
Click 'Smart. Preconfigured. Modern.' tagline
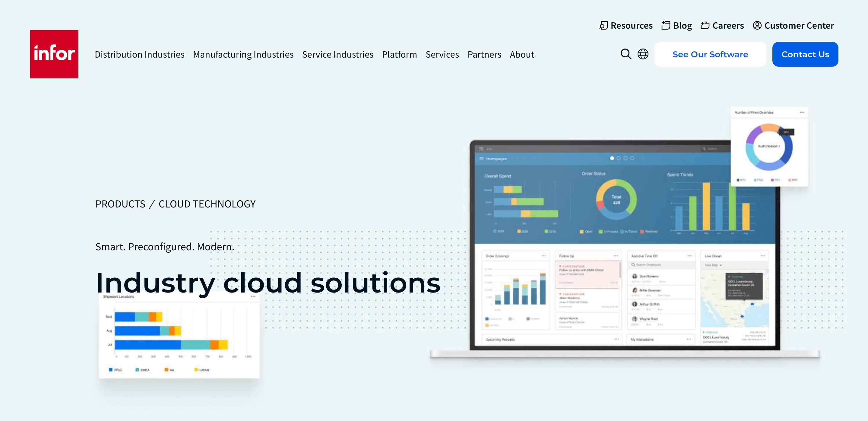(x=164, y=247)
